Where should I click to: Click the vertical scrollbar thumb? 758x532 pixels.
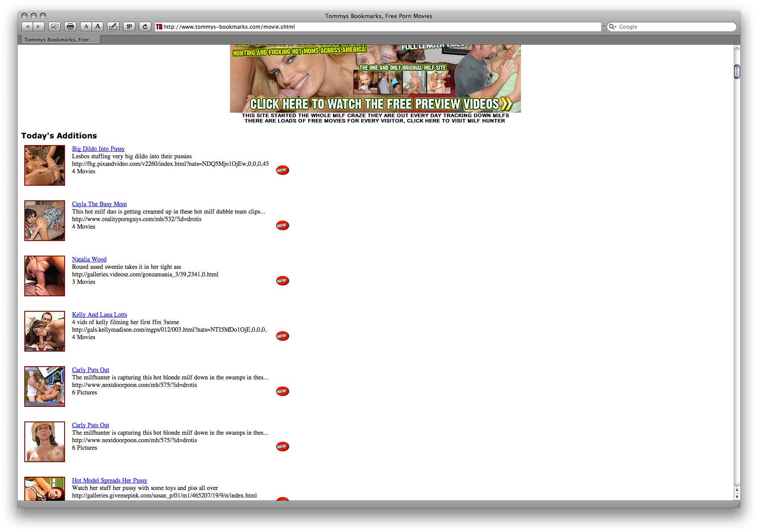click(x=737, y=71)
